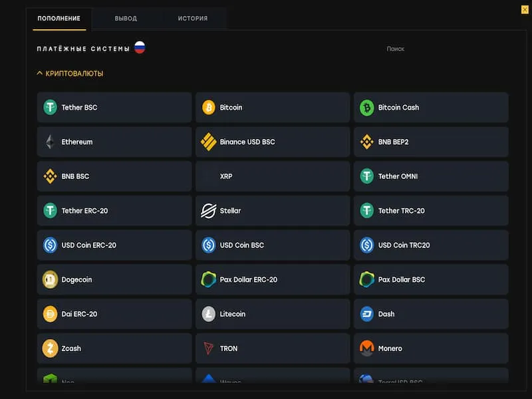Select 'Ethereum' label text

coord(77,142)
